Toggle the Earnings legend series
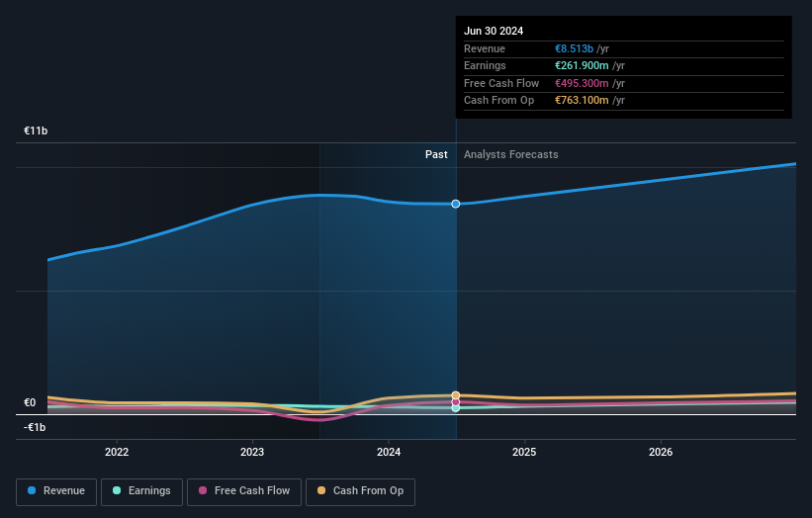This screenshot has width=812, height=518. 141,491
